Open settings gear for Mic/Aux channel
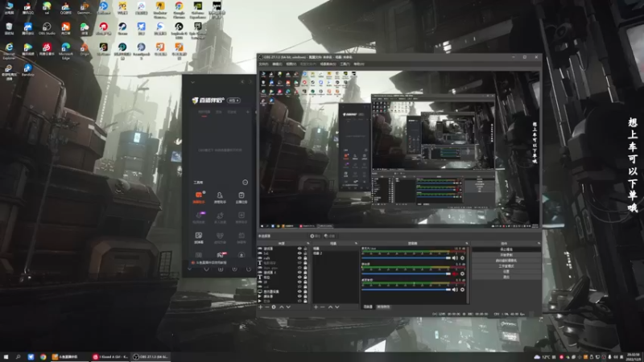 (462, 258)
